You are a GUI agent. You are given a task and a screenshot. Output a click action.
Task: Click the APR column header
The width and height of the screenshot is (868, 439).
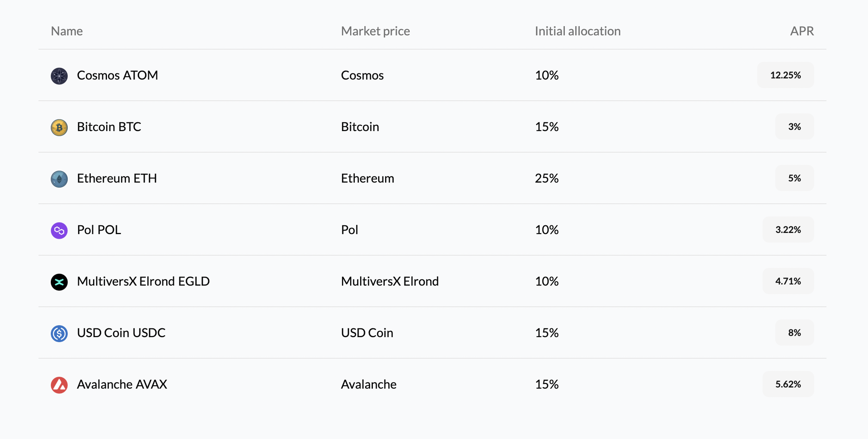(802, 31)
